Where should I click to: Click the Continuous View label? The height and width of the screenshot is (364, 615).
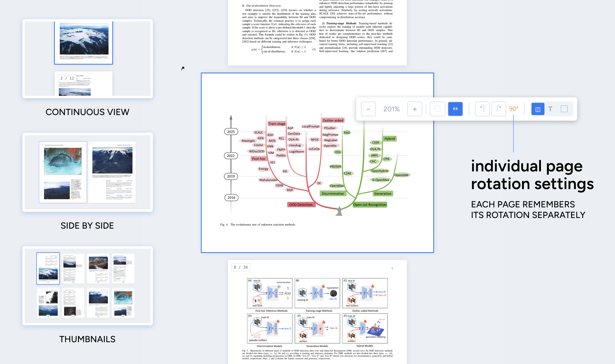pos(87,112)
